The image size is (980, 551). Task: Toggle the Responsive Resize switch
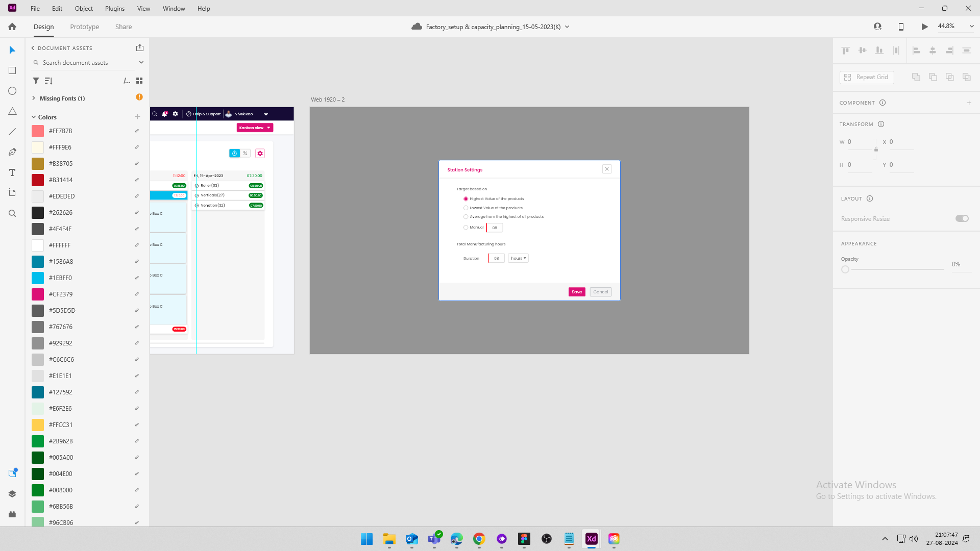pos(962,218)
